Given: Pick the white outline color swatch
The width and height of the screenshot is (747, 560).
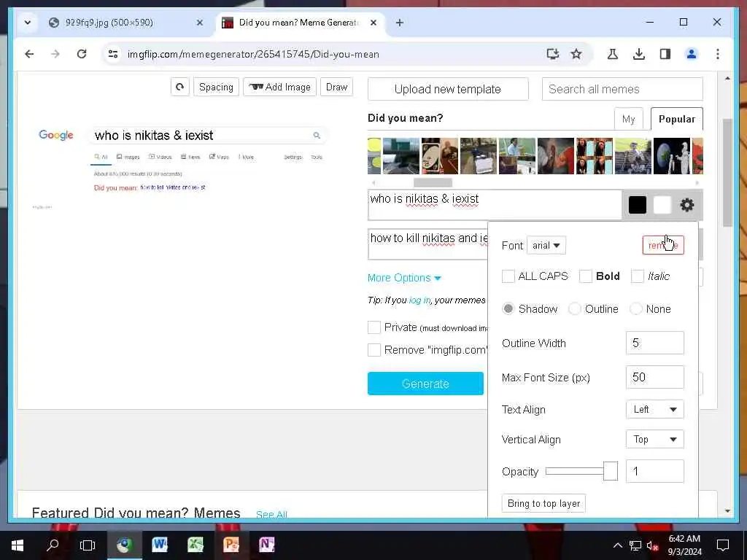Looking at the screenshot, I should click(x=662, y=205).
